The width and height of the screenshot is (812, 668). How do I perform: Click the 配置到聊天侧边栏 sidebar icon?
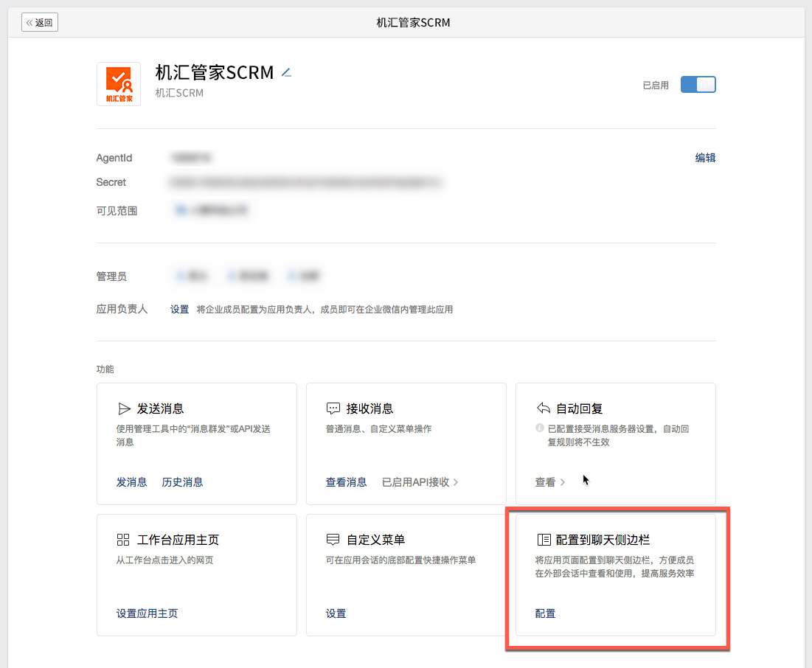pos(544,540)
